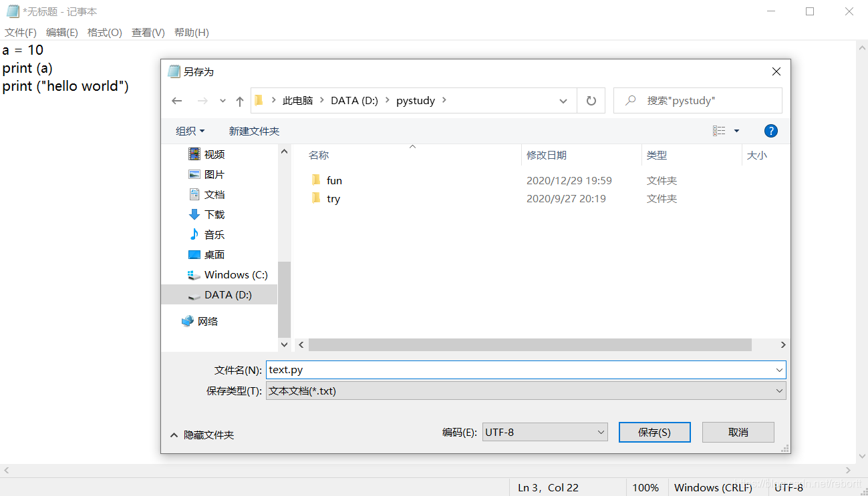Open view options dropdown arrow
The image size is (868, 496).
click(x=737, y=131)
